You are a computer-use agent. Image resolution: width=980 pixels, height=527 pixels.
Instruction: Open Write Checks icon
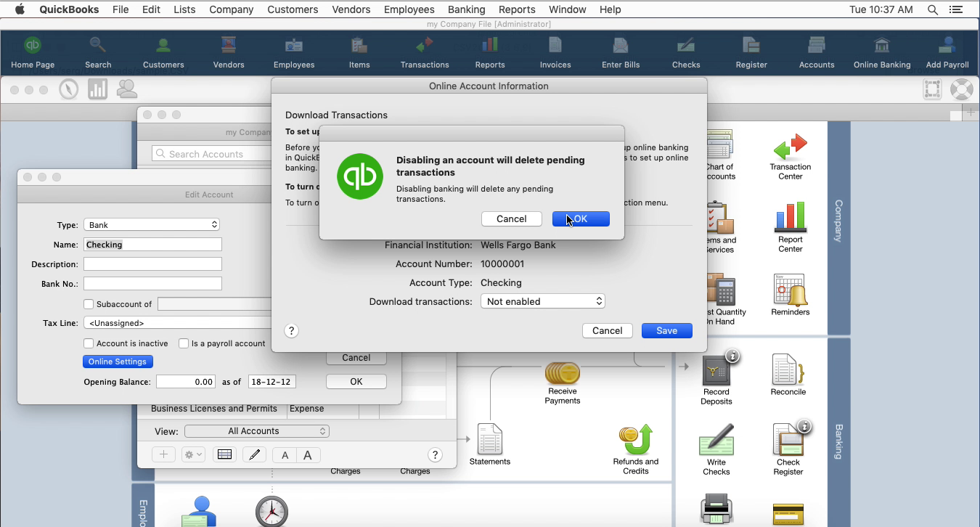click(x=716, y=450)
